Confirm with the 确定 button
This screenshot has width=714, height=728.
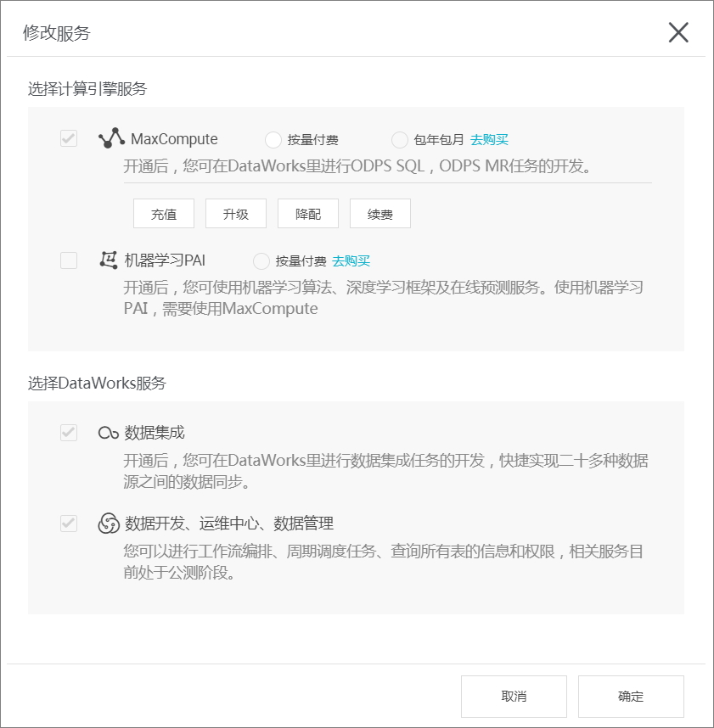tap(631, 696)
